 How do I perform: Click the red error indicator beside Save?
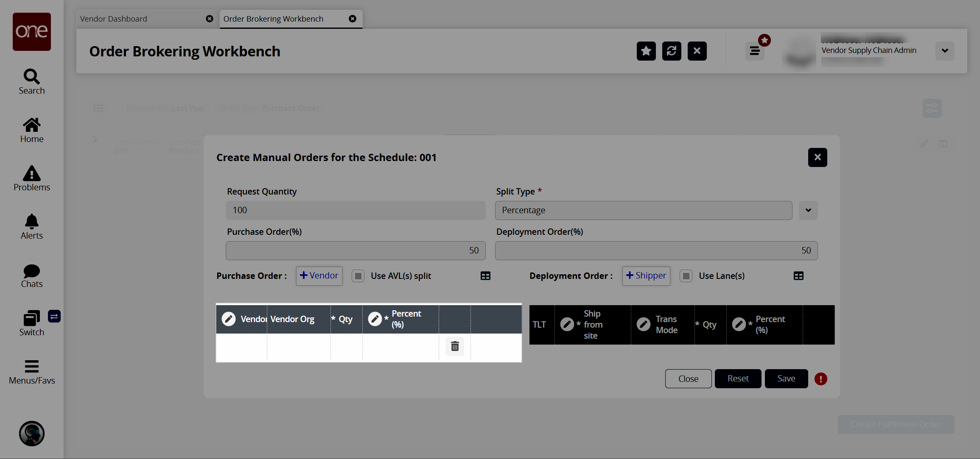pyautogui.click(x=820, y=379)
